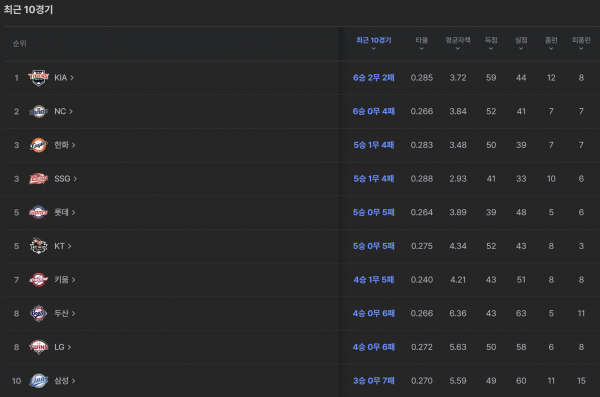Open the 두산 team page link
The image size is (600, 397).
65,314
